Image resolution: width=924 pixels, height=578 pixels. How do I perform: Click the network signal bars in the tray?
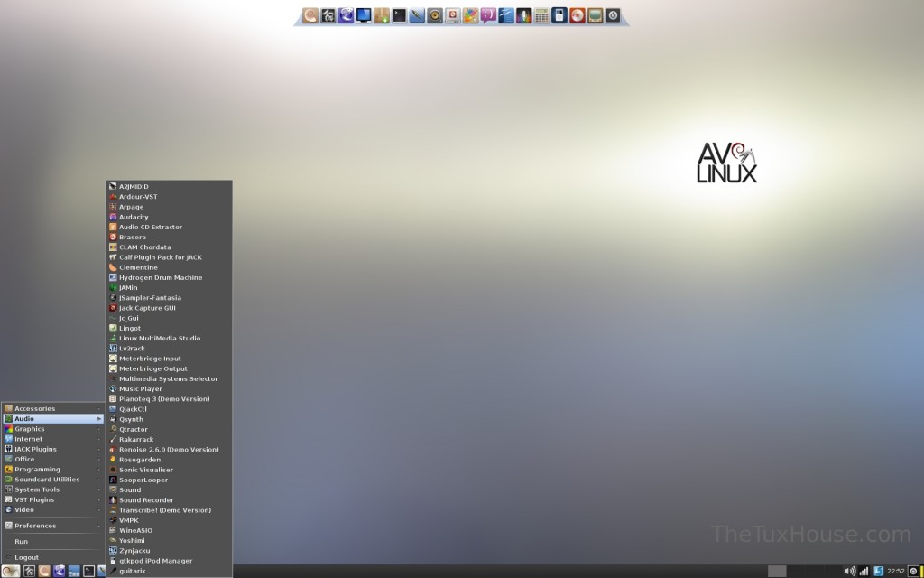[864, 571]
